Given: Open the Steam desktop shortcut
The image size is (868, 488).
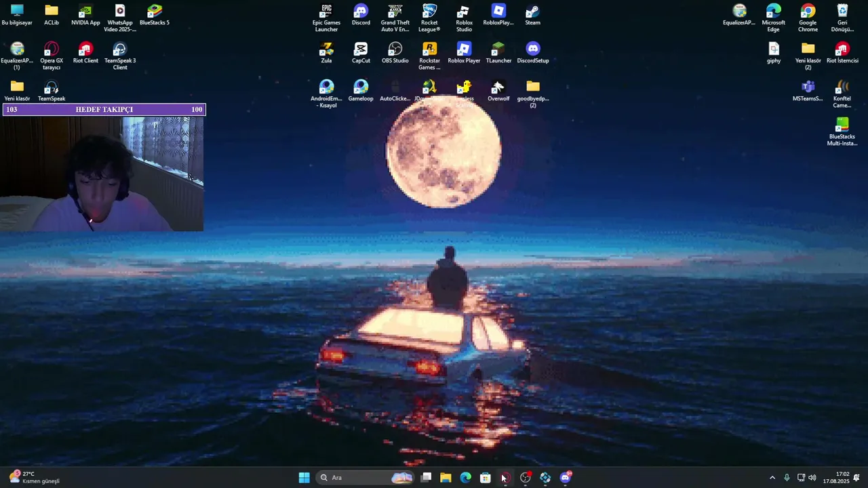Looking at the screenshot, I should pos(533,15).
